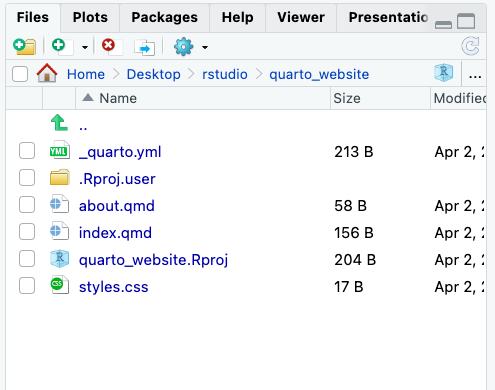
Task: Click the rename file arrow icon
Action: 144,47
